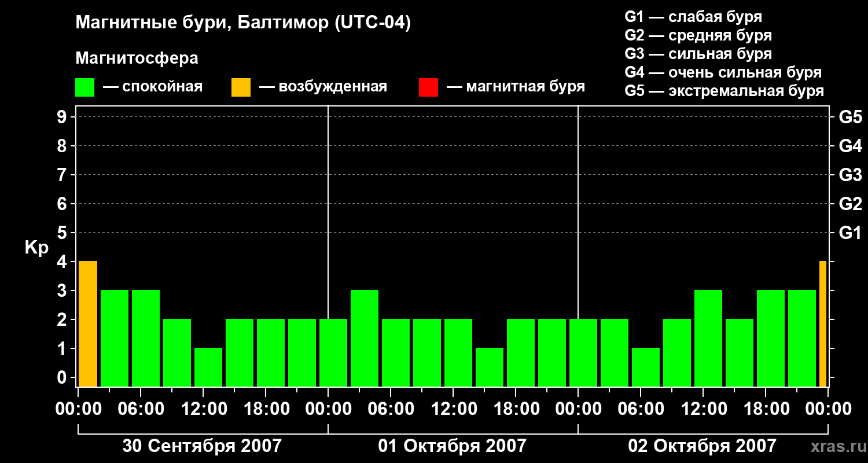The height and width of the screenshot is (463, 868).
Task: Click the 'Kp' axis title
Action: 36,248
